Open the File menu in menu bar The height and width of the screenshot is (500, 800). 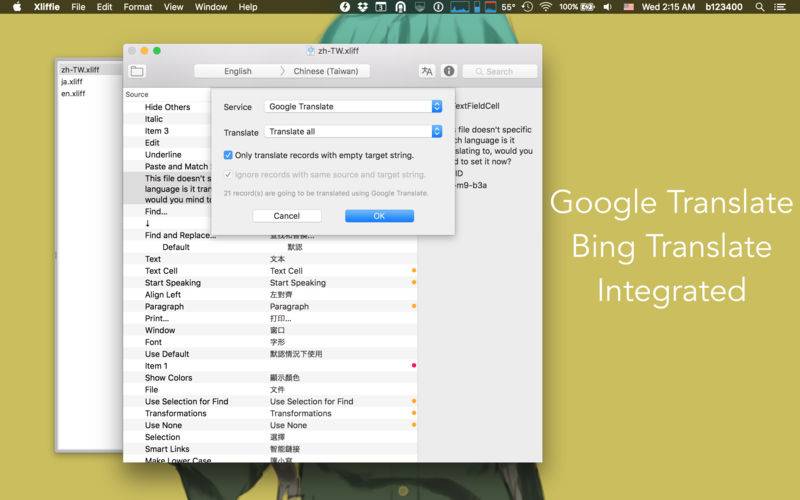pos(78,7)
